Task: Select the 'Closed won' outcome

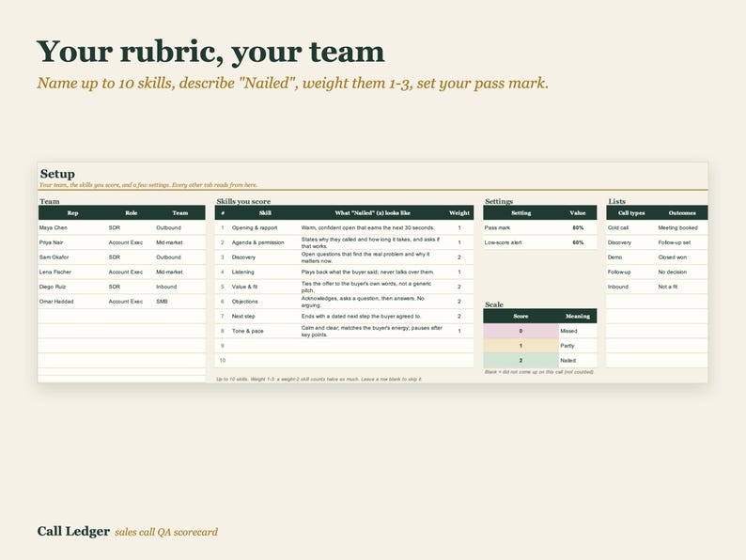Action: [682, 257]
